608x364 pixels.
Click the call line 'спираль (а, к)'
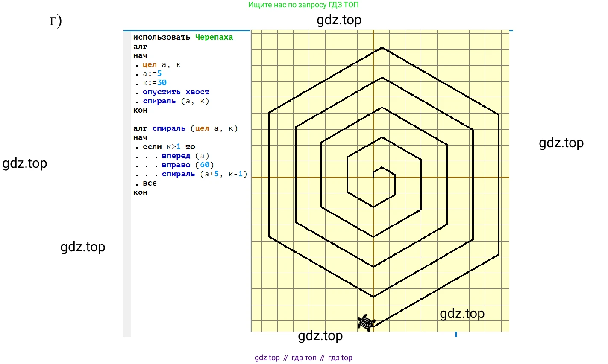point(176,101)
